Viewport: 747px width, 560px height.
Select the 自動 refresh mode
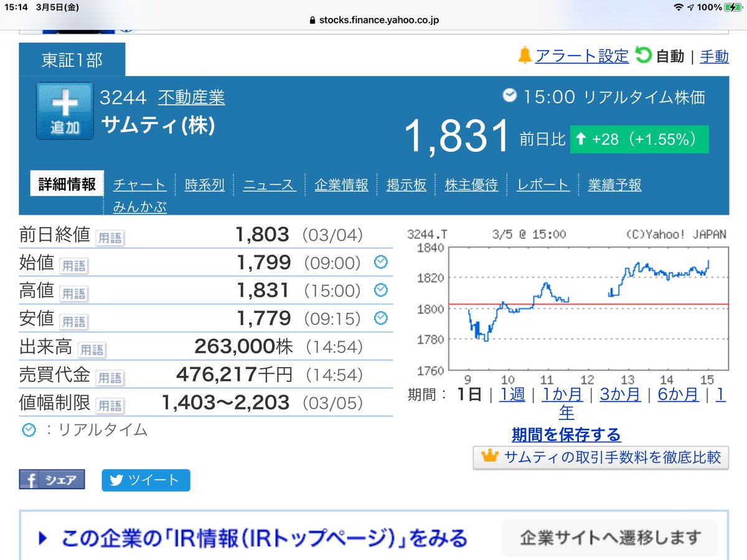[670, 56]
